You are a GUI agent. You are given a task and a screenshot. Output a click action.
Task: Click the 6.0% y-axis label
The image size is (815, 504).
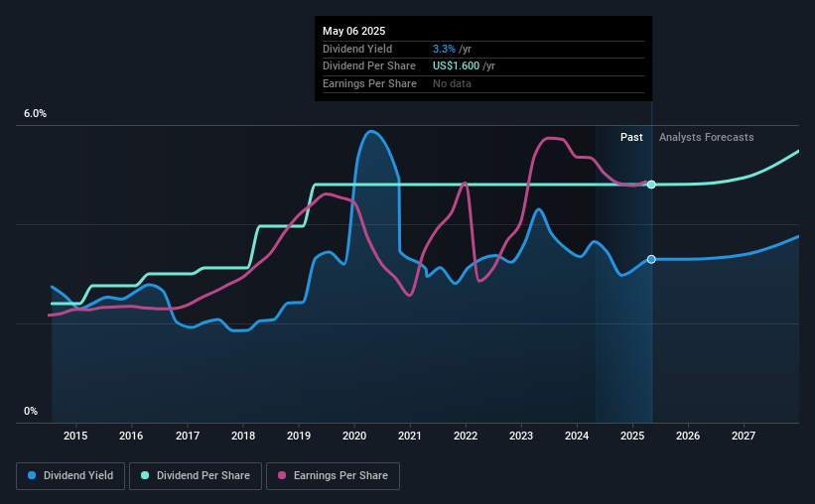[x=35, y=114]
